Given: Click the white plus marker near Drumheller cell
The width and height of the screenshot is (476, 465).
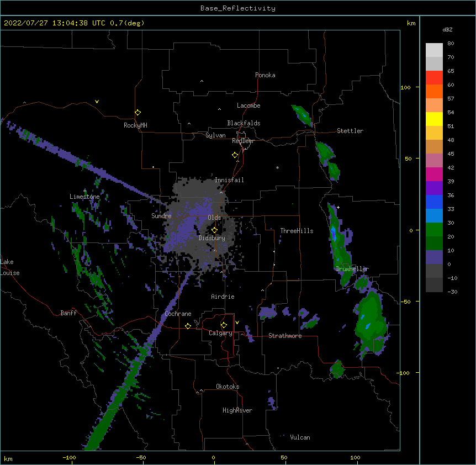Looking at the screenshot, I should click(x=338, y=207).
